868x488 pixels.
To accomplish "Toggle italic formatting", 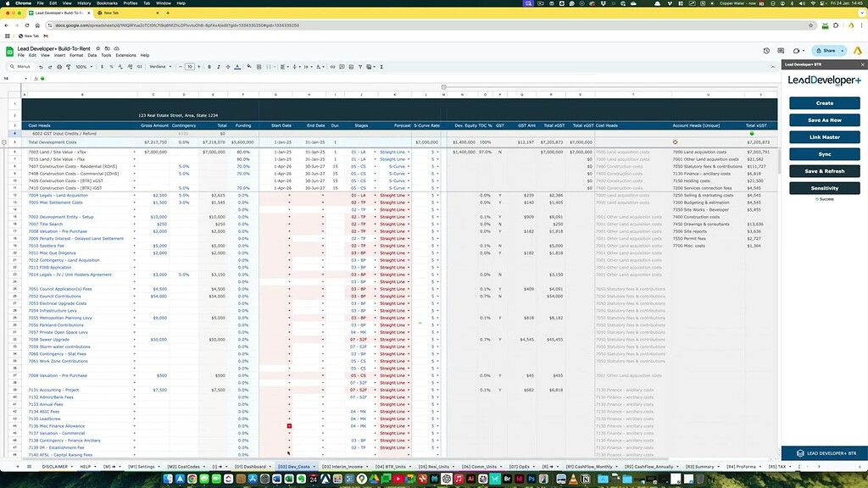I will coord(219,67).
